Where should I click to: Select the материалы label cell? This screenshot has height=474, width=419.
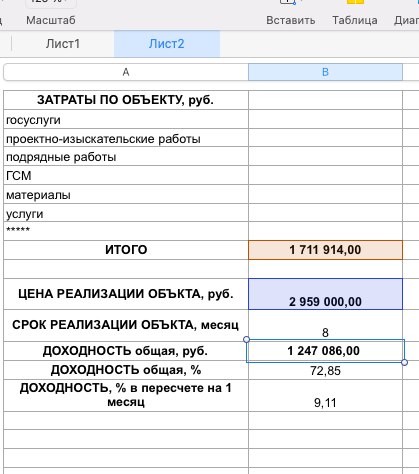[x=126, y=194]
